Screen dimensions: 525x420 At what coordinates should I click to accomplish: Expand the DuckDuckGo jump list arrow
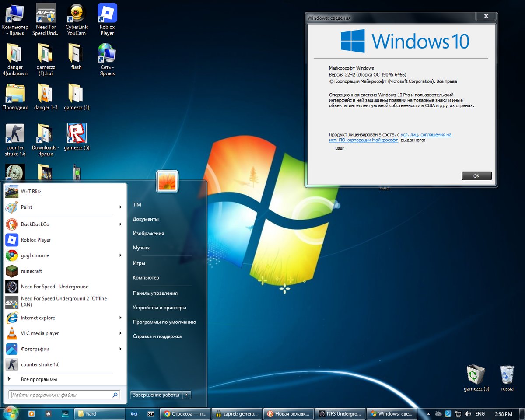point(120,224)
